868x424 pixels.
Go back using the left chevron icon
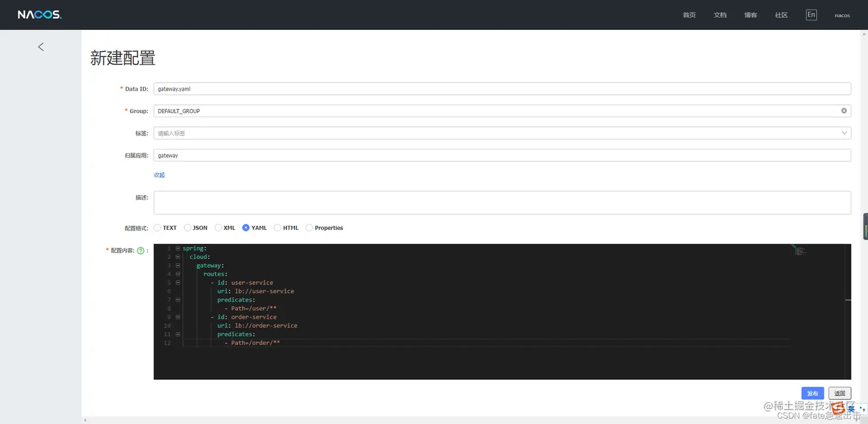(x=41, y=47)
